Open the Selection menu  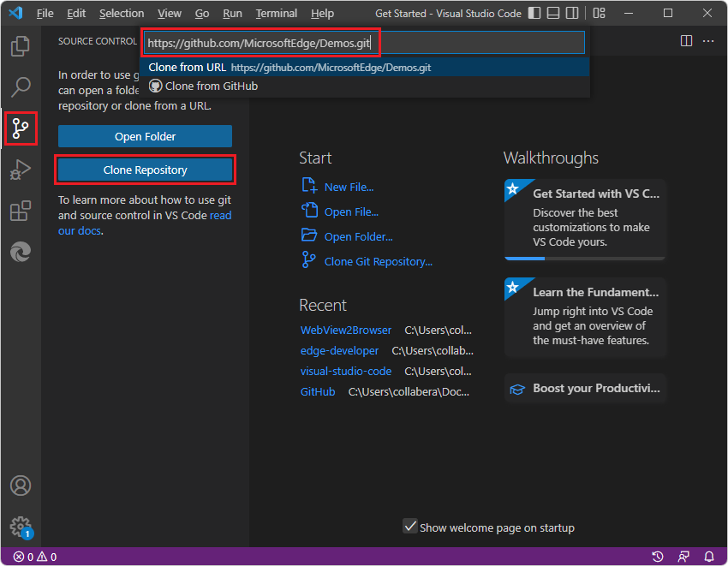[121, 13]
